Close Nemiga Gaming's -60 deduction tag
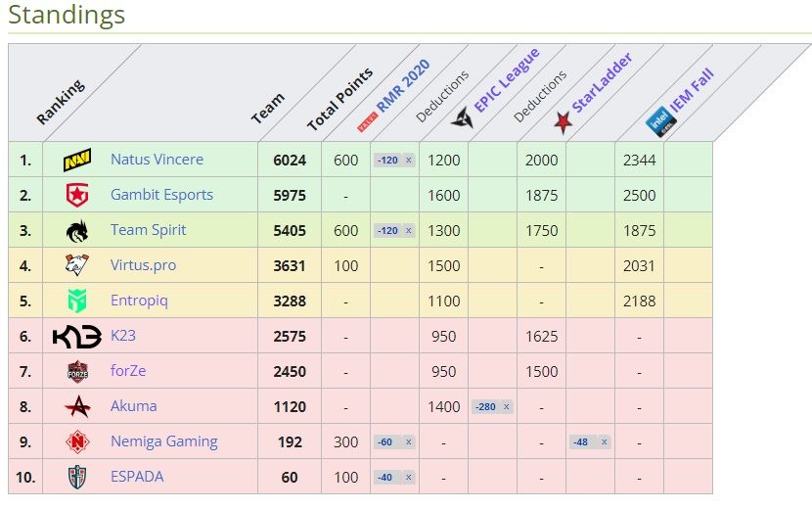Screen dimensions: 812x510 pyautogui.click(x=408, y=442)
